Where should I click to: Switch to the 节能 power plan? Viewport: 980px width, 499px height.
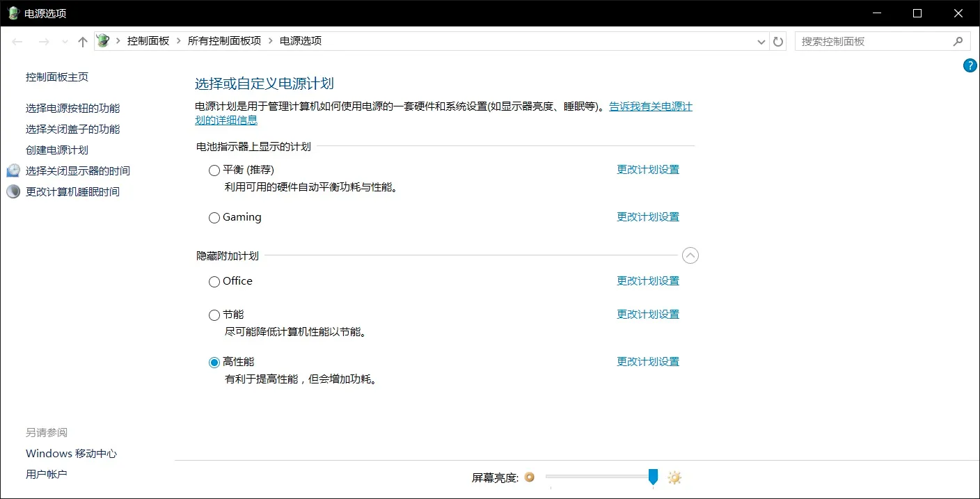[214, 315]
